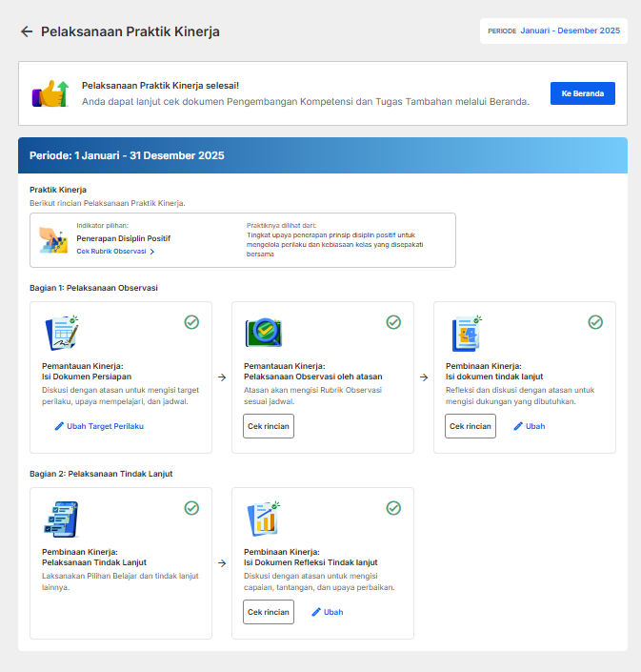641x672 pixels.
Task: Click the Penerapan Disiplin Positif indicator icon
Action: click(x=53, y=240)
